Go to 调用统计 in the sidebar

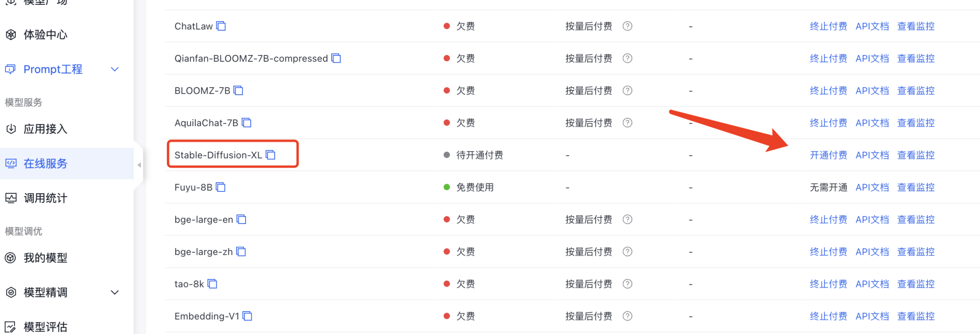click(45, 198)
